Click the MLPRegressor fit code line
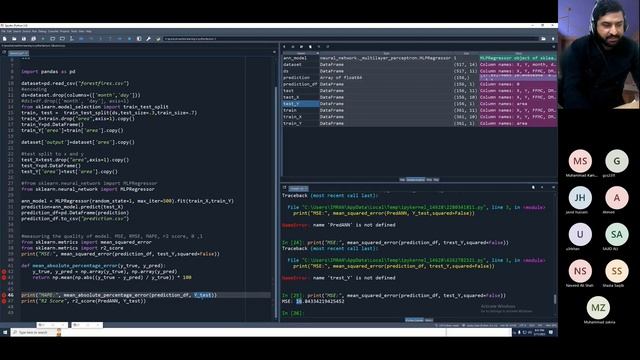 point(128,201)
